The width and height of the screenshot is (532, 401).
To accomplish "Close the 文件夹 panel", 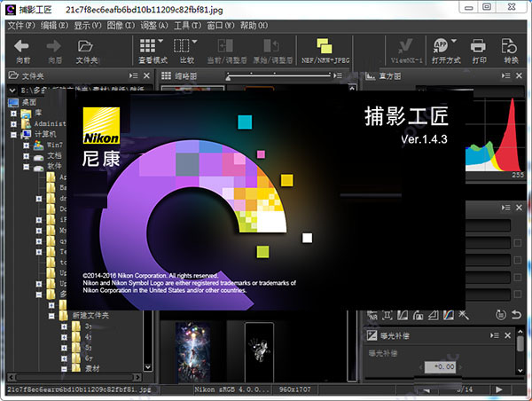I will 146,75.
